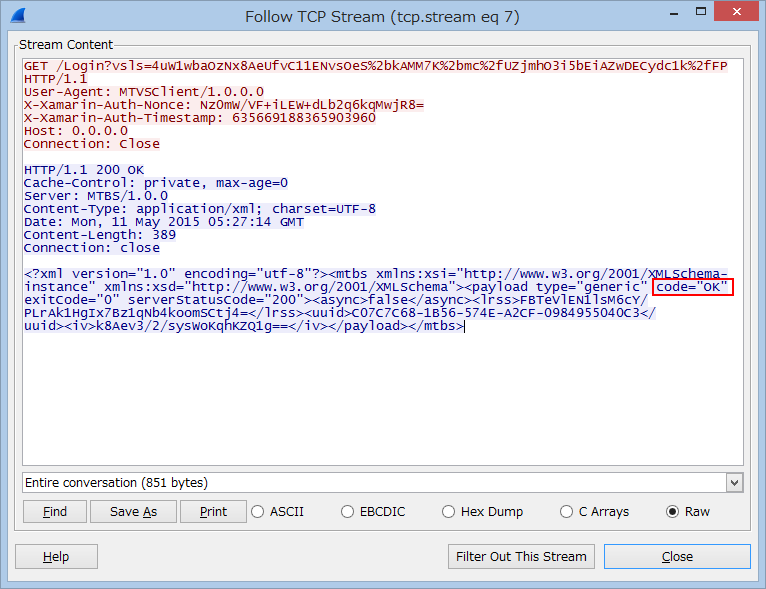Print the stream content
Image resolution: width=766 pixels, height=589 pixels.
(213, 511)
